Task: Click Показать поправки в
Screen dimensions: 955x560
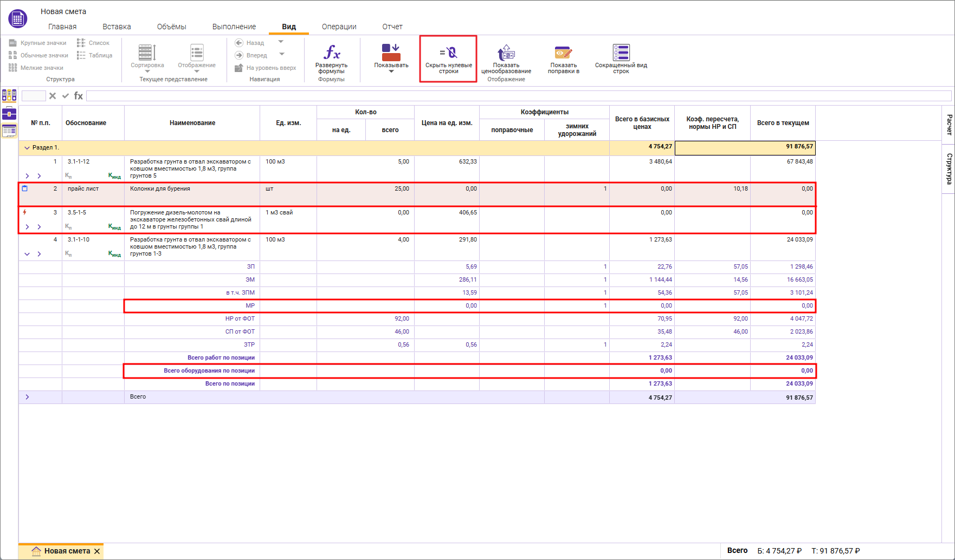Action: (564, 59)
